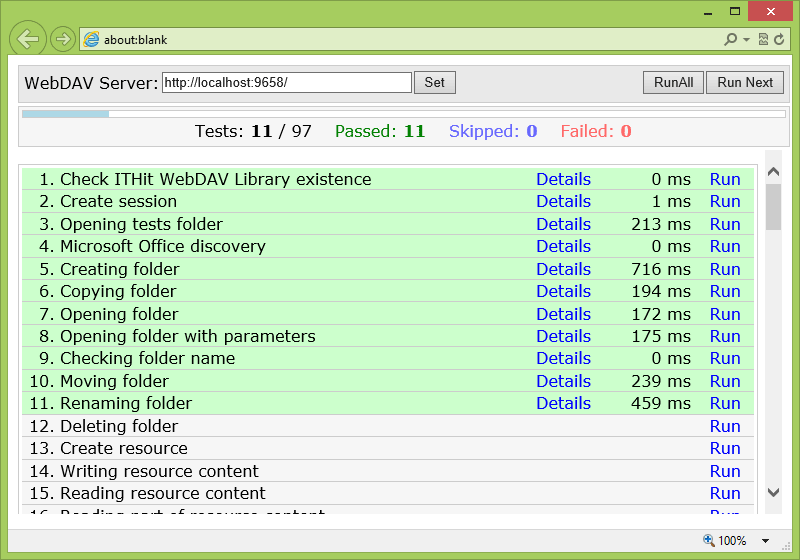Run the Check ITHit WebDAV Library existence test
Viewport: 800px width, 560px height.
pos(725,179)
